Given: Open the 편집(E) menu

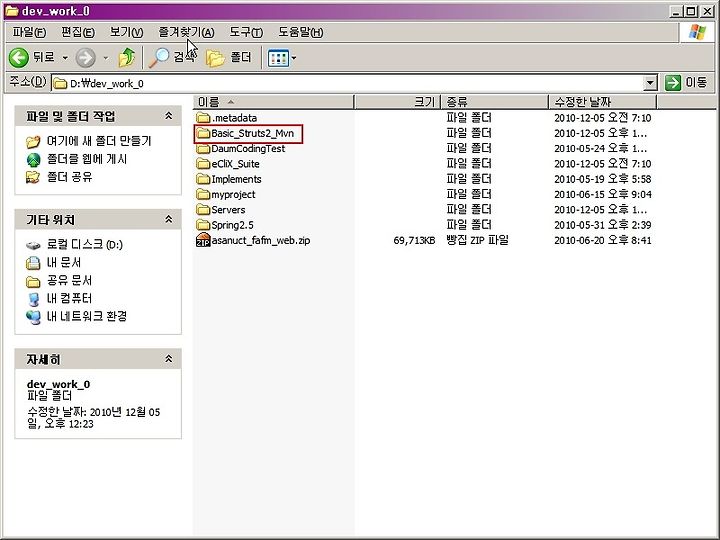Looking at the screenshot, I should click(78, 32).
